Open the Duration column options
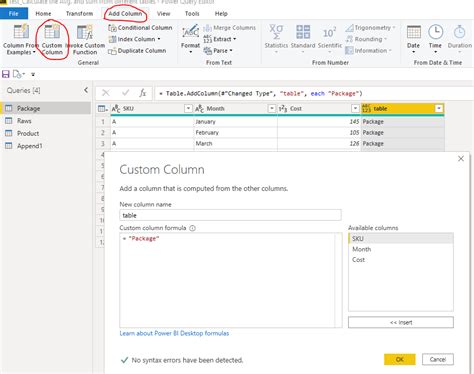 [x=460, y=39]
